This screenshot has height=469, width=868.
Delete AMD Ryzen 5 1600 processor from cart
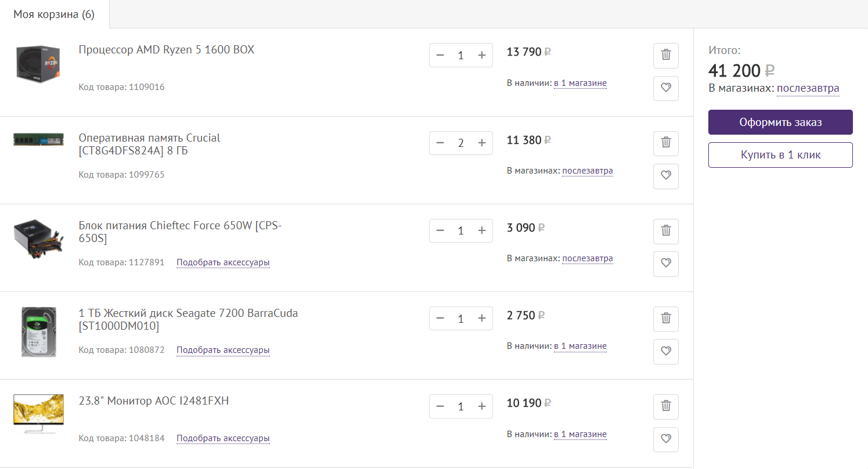(x=666, y=55)
